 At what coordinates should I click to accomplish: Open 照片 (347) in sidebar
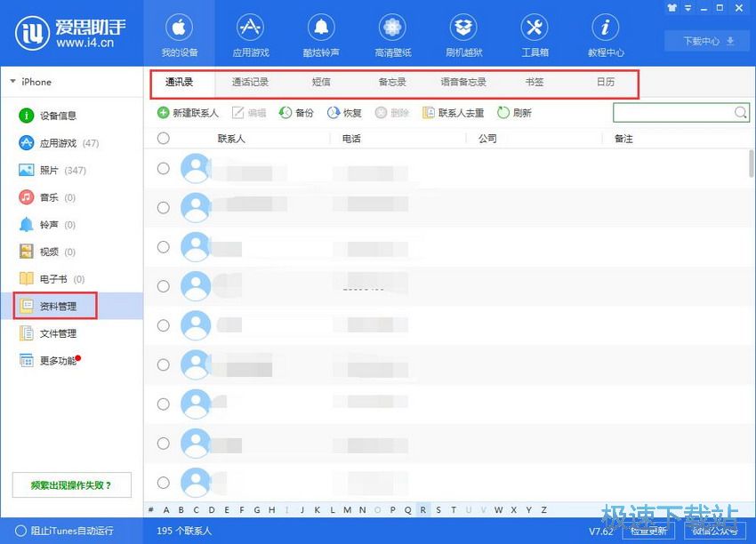tap(52, 170)
